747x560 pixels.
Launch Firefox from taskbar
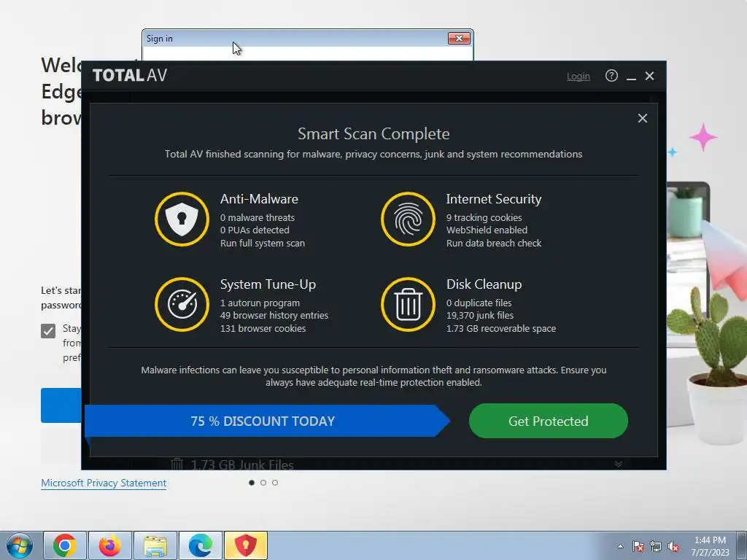(110, 545)
